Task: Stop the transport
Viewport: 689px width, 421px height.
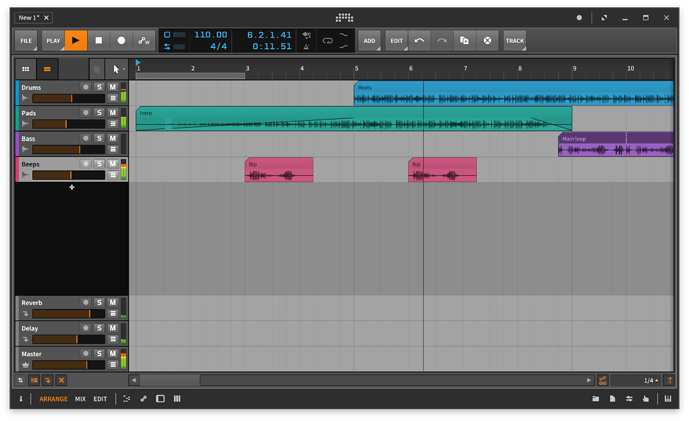Action: pyautogui.click(x=99, y=40)
